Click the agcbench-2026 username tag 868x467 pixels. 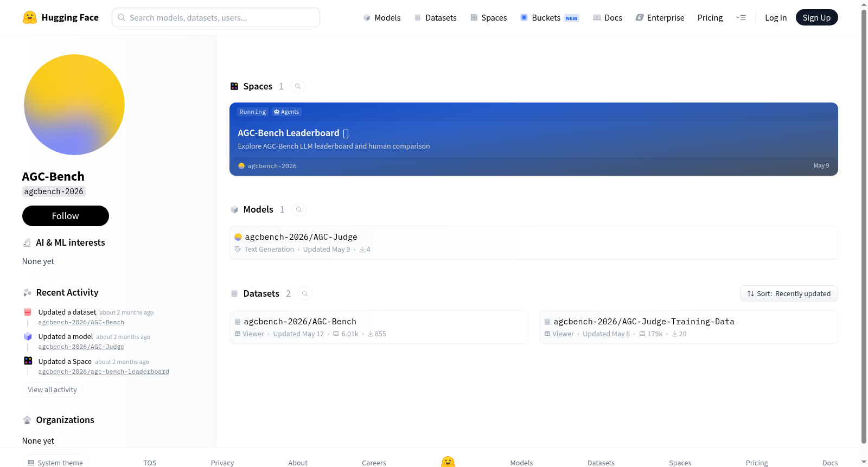click(54, 191)
